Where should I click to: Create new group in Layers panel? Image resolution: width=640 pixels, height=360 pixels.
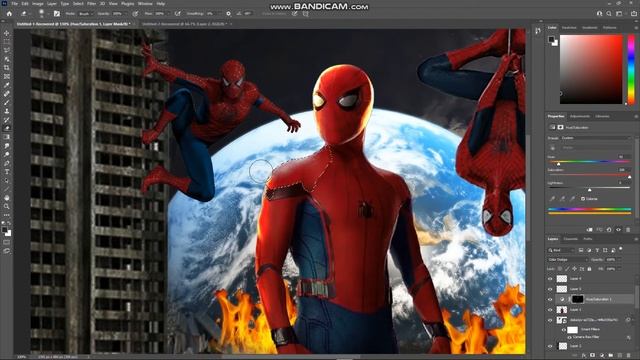coord(611,356)
